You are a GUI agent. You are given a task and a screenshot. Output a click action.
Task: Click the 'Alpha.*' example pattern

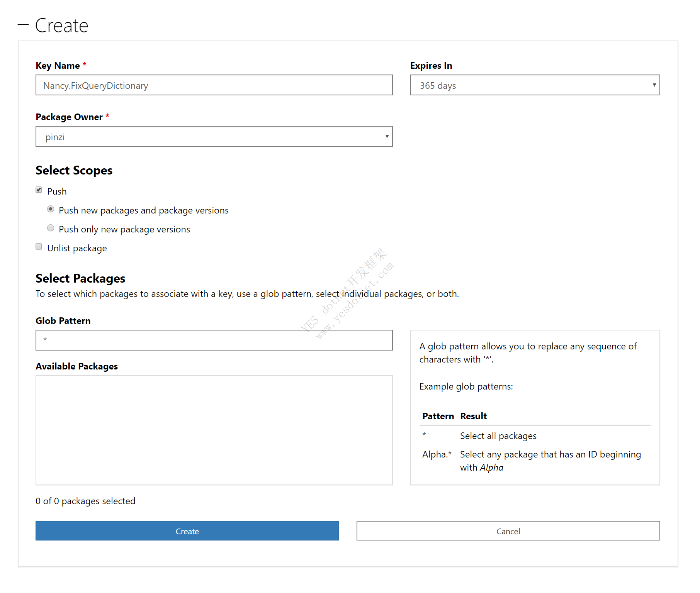[x=437, y=454]
